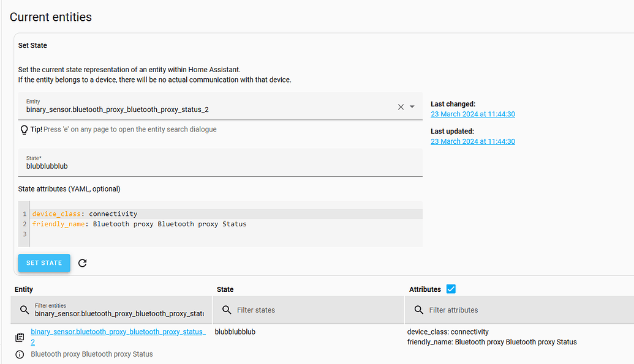Open the Last updated timestamp link
Screen dimensions: 634x364
472,141
